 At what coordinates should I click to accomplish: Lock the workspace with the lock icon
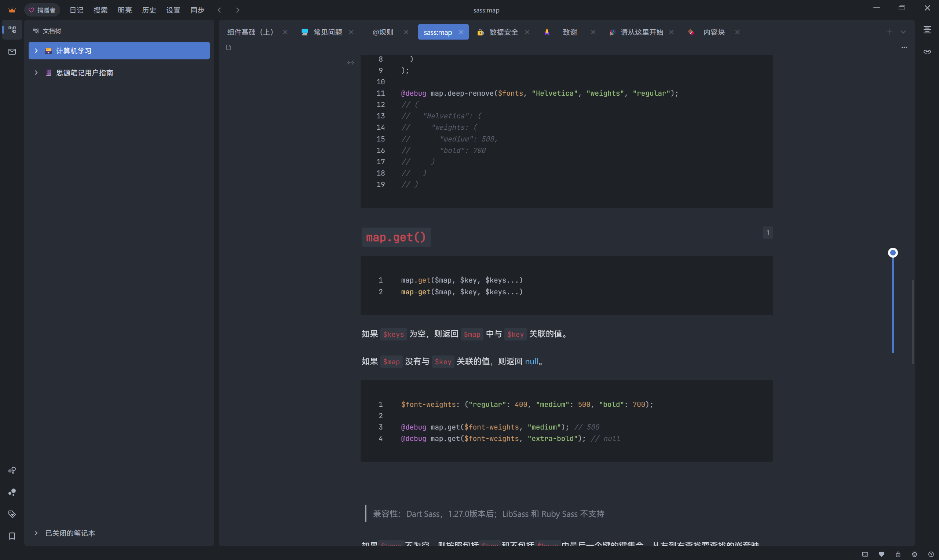[898, 554]
